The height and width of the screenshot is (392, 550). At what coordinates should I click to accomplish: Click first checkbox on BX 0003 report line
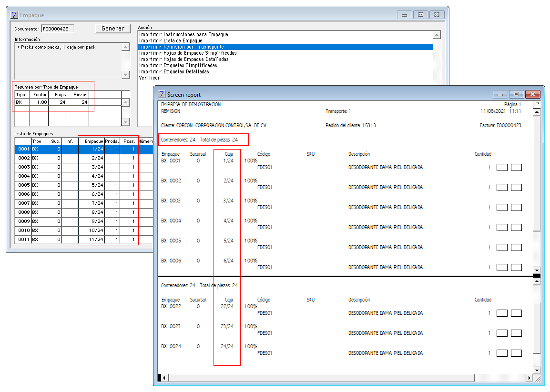[x=502, y=208]
